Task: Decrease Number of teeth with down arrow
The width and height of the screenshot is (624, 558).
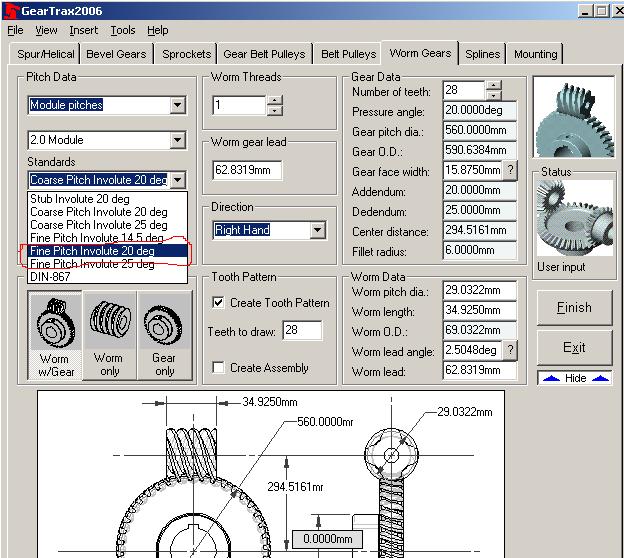Action: [x=493, y=95]
